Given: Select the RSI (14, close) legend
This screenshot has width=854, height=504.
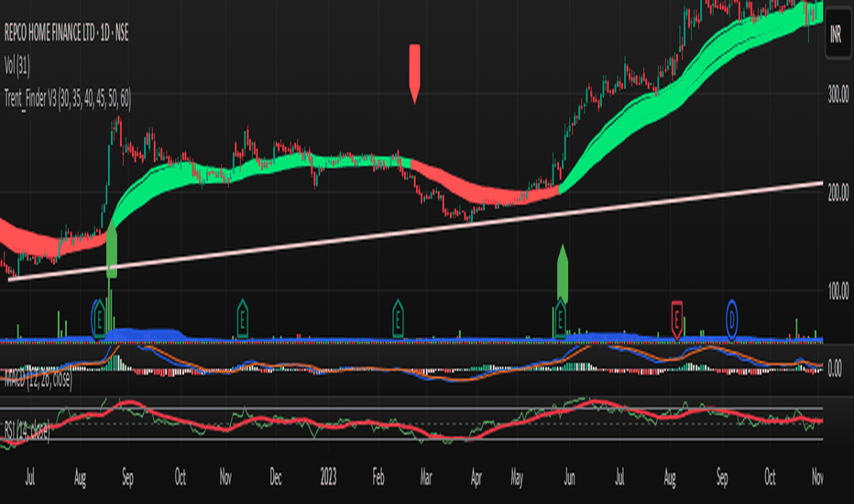Looking at the screenshot, I should [x=27, y=431].
